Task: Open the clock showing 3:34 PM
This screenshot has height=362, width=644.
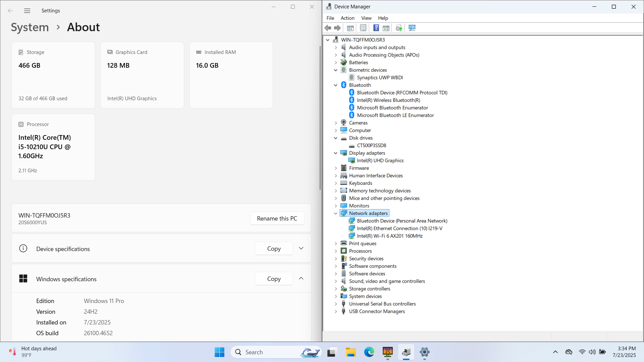Action: coord(624,352)
